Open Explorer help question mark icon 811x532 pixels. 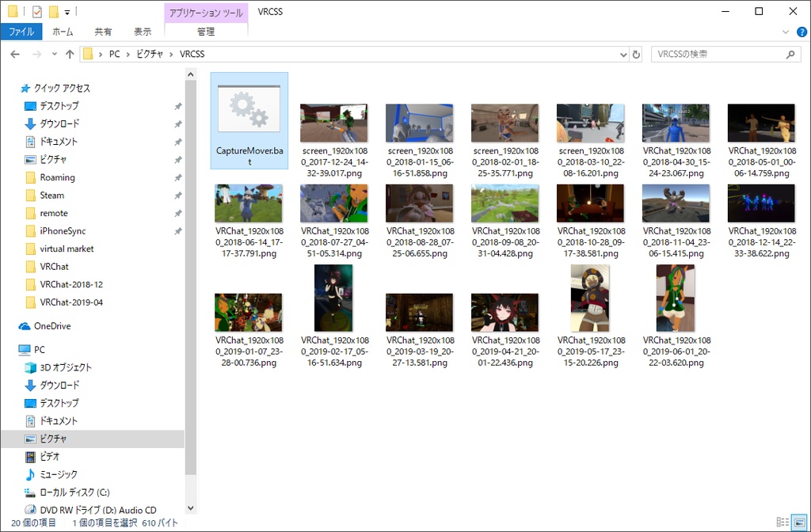pyautogui.click(x=801, y=32)
